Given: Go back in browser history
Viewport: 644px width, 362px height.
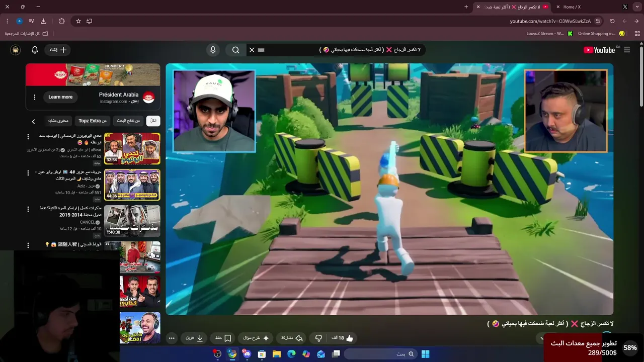Looking at the screenshot, I should 637,21.
